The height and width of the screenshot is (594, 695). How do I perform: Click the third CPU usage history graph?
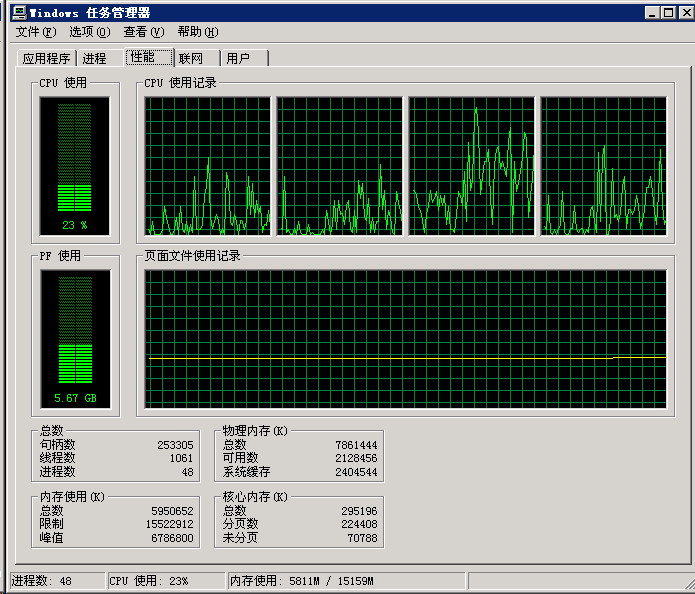pyautogui.click(x=472, y=166)
